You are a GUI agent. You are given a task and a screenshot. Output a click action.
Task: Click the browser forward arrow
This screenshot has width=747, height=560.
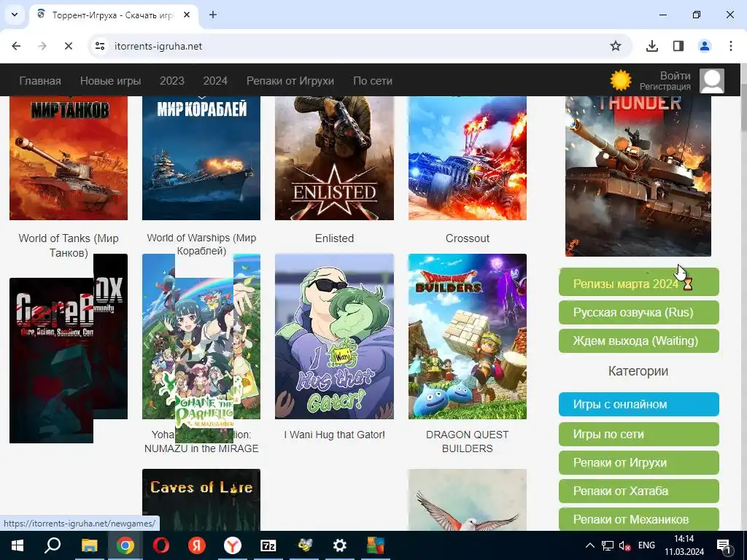[x=42, y=46]
